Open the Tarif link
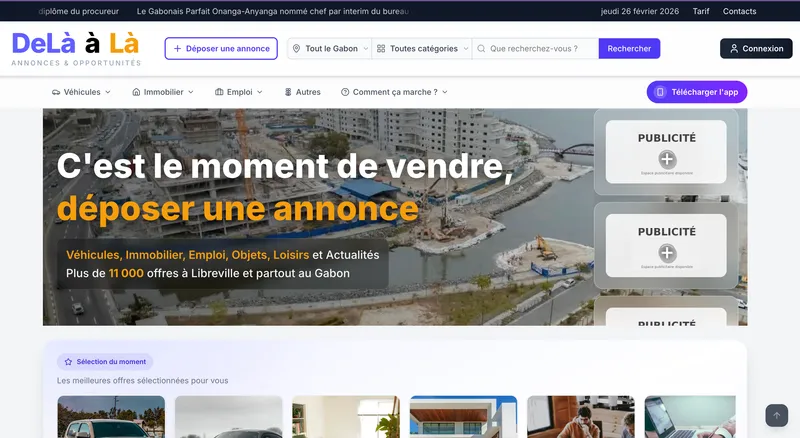This screenshot has width=800, height=438. (701, 11)
